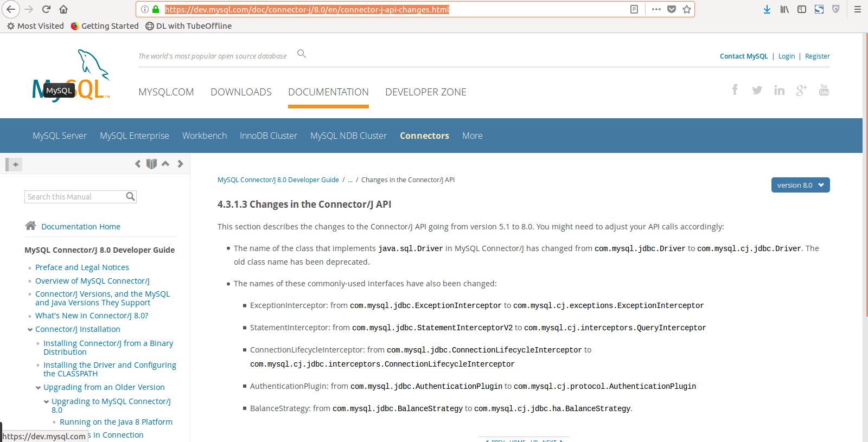Toggle the browser sidebar icon

point(802,9)
